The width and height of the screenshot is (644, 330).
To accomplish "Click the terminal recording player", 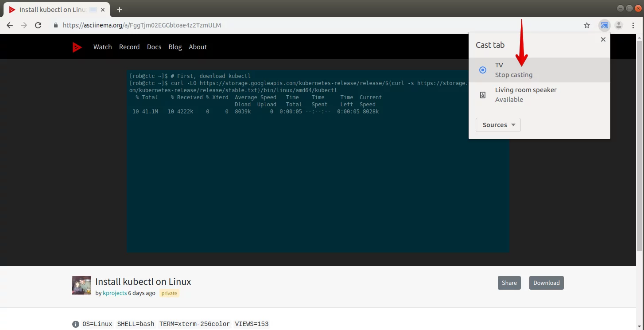I will click(318, 161).
